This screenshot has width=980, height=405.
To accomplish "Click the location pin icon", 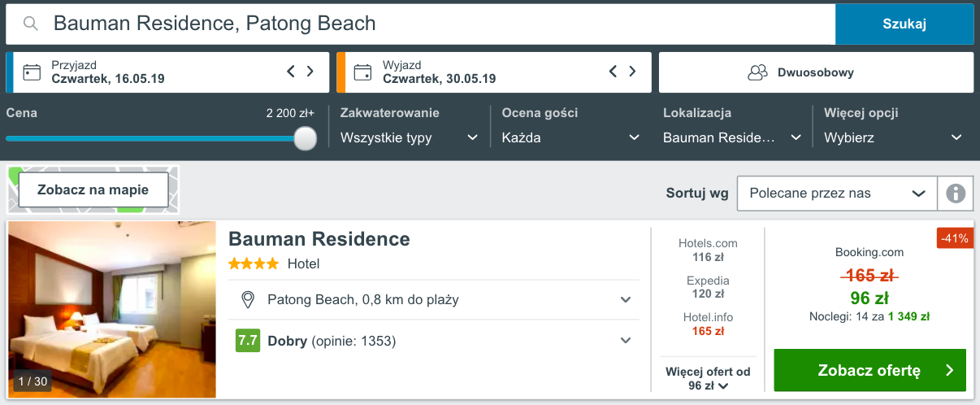I will pyautogui.click(x=249, y=299).
